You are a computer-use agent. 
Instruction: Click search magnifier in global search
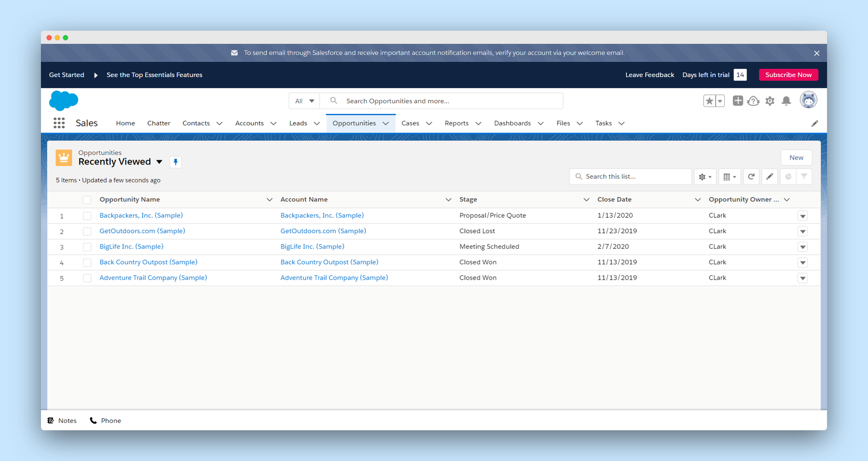point(334,100)
